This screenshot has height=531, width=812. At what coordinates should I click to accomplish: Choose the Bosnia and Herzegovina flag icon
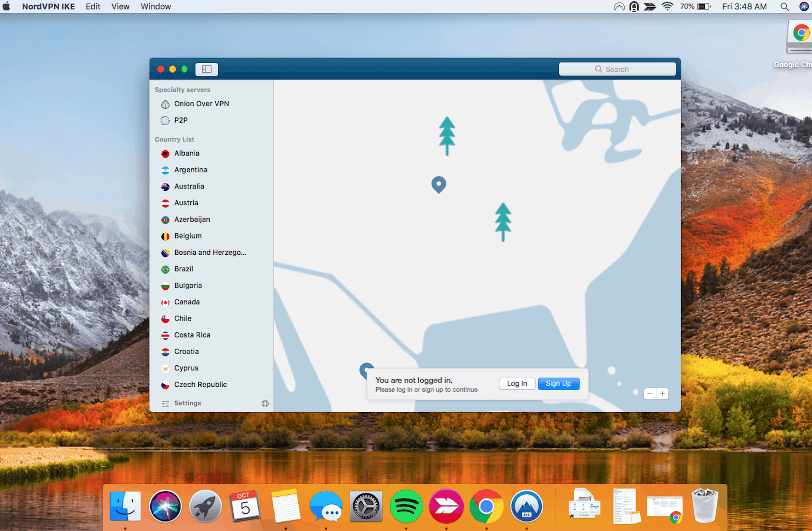pos(165,253)
